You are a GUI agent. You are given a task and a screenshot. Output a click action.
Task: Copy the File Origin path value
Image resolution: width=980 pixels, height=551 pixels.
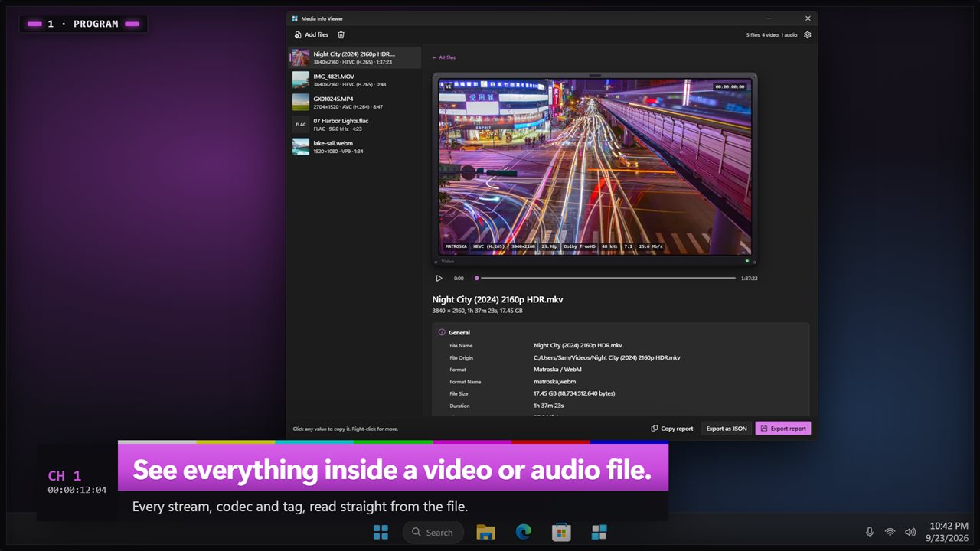click(607, 357)
